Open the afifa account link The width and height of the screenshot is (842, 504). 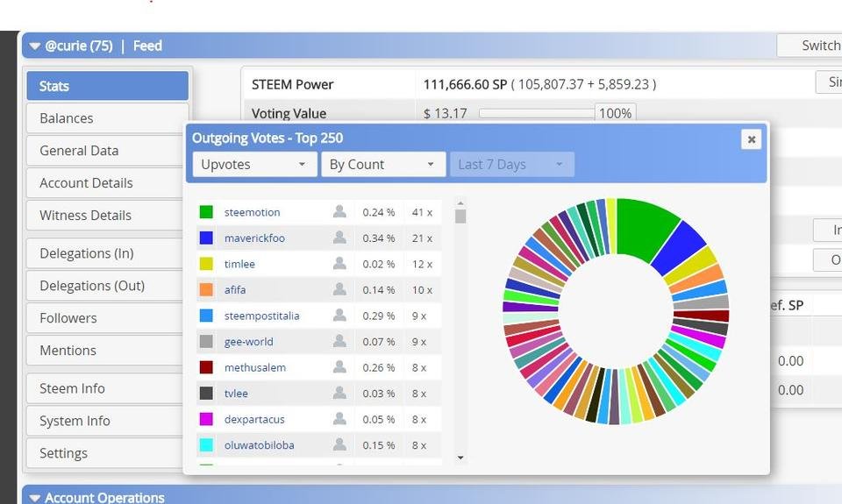(235, 290)
